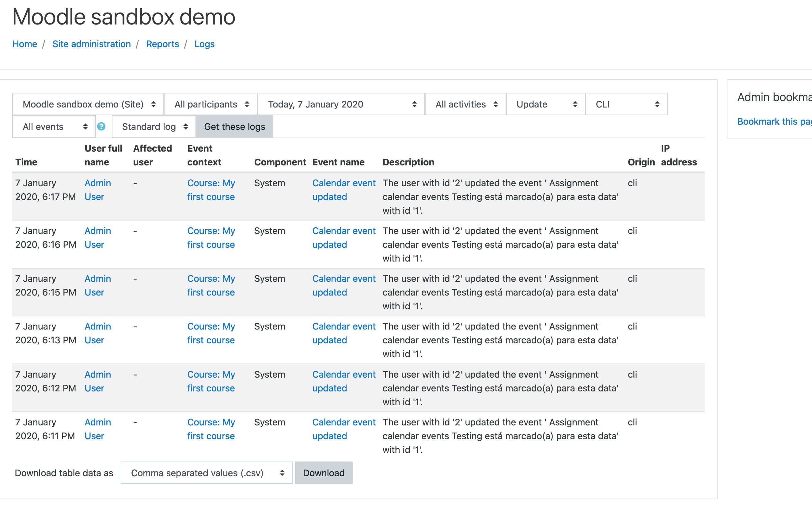The image size is (812, 509).
Task: Open Course: My first course in 6:16 PM row
Action: (x=211, y=238)
